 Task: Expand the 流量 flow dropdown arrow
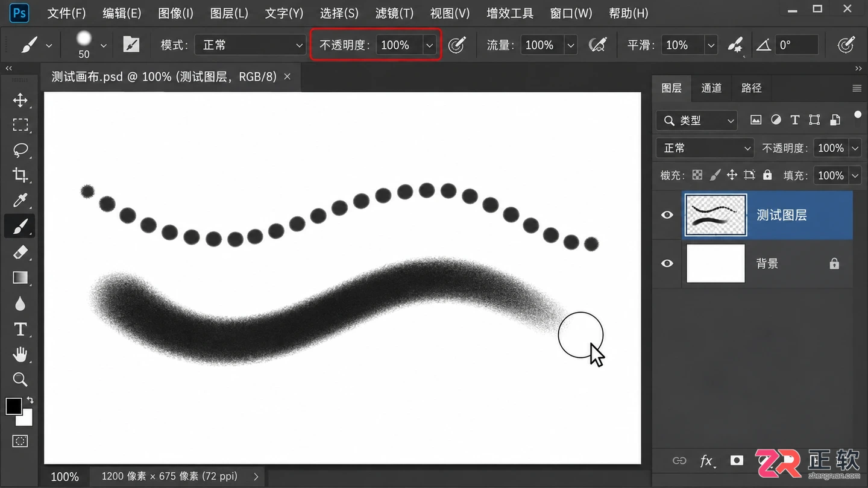coord(571,45)
